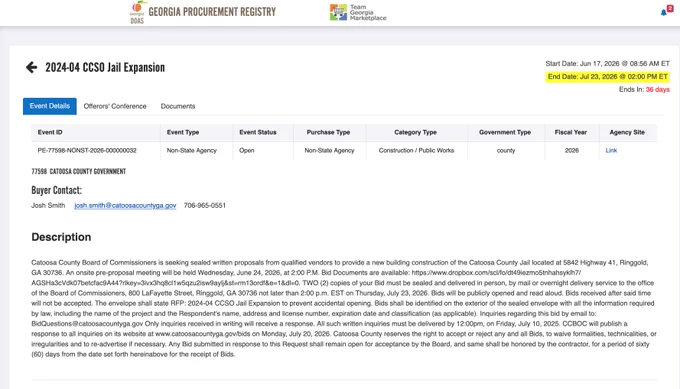The height and width of the screenshot is (389, 680).
Task: Click the Description heading
Action: [x=61, y=237]
